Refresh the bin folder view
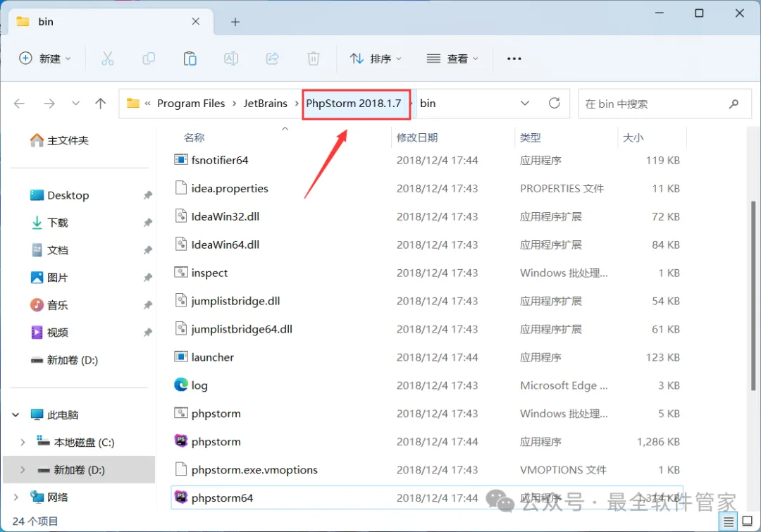The image size is (761, 532). [555, 103]
